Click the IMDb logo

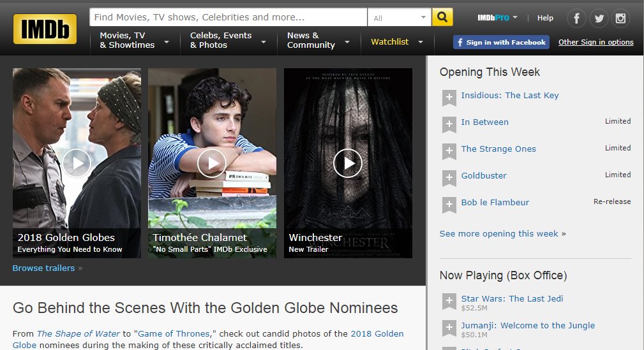45,29
